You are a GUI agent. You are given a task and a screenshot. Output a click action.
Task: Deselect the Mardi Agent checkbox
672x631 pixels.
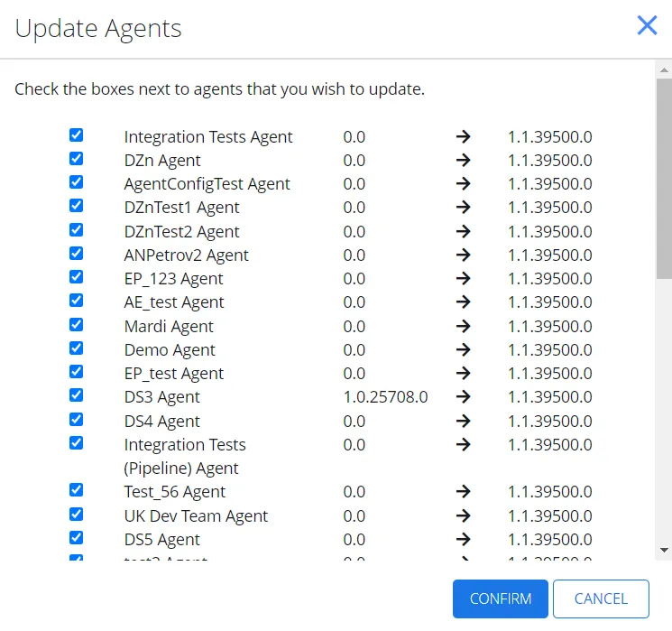coord(77,325)
